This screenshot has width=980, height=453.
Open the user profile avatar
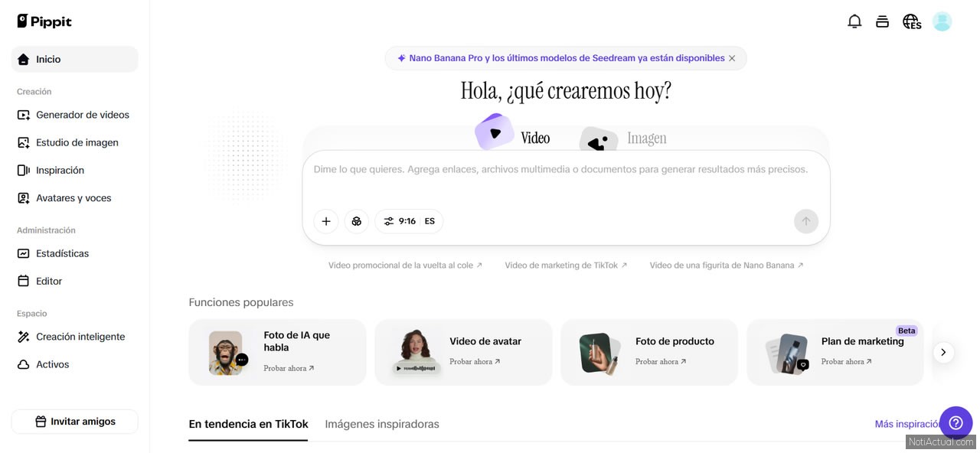click(942, 21)
